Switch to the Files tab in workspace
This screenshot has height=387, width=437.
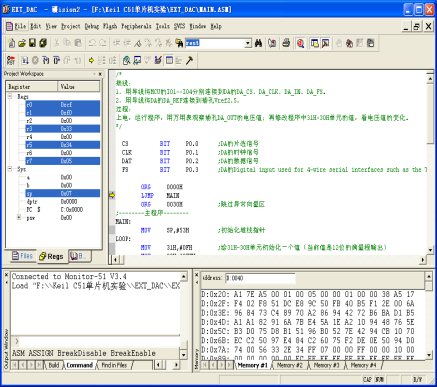pyautogui.click(x=22, y=256)
